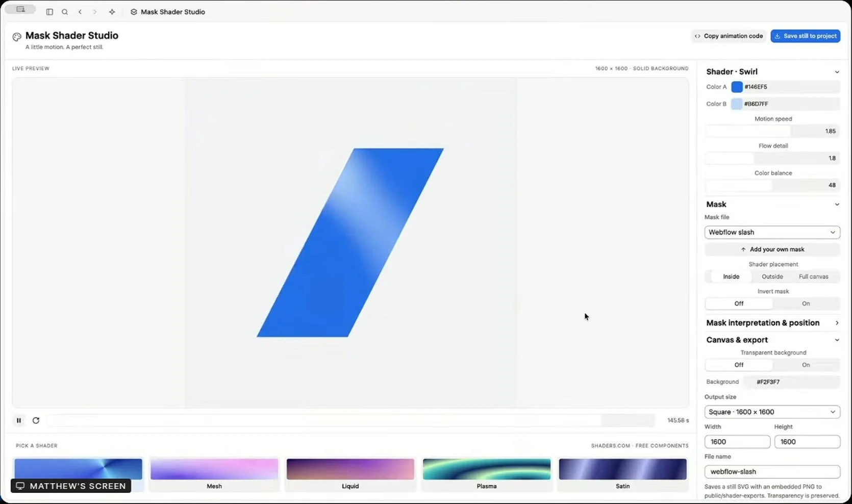852x504 pixels.
Task: Click the top-left window control pill
Action: click(20, 9)
